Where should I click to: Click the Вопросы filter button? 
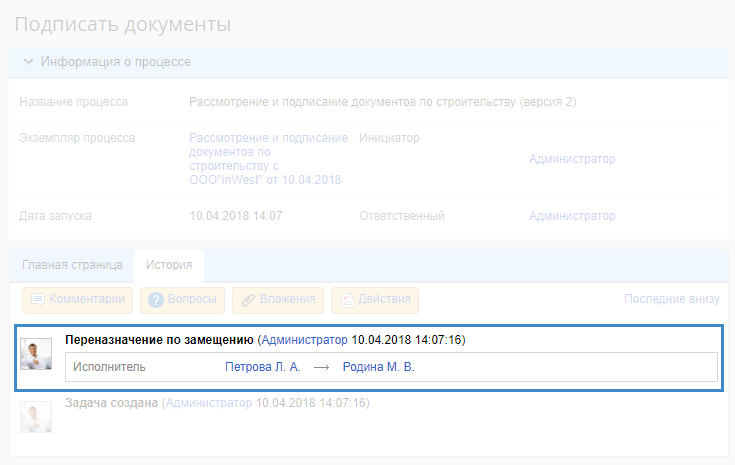[x=182, y=300]
